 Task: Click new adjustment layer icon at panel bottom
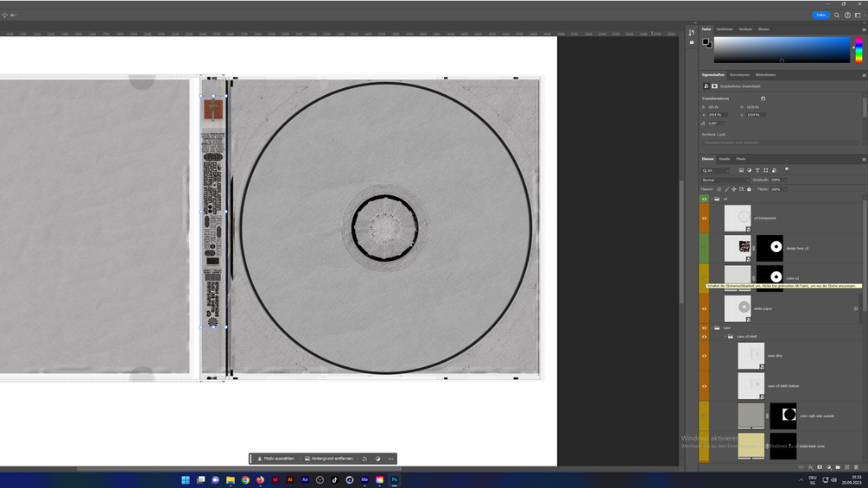pos(828,467)
